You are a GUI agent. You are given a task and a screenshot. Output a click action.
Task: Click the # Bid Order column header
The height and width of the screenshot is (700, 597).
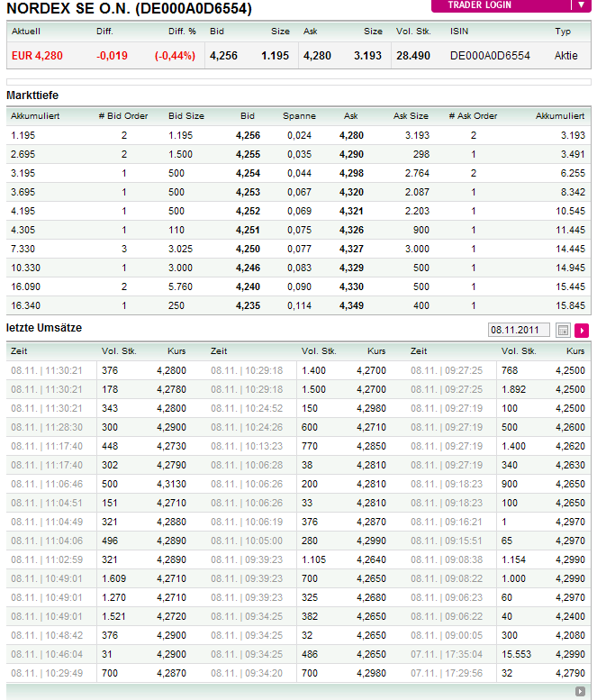pos(123,116)
